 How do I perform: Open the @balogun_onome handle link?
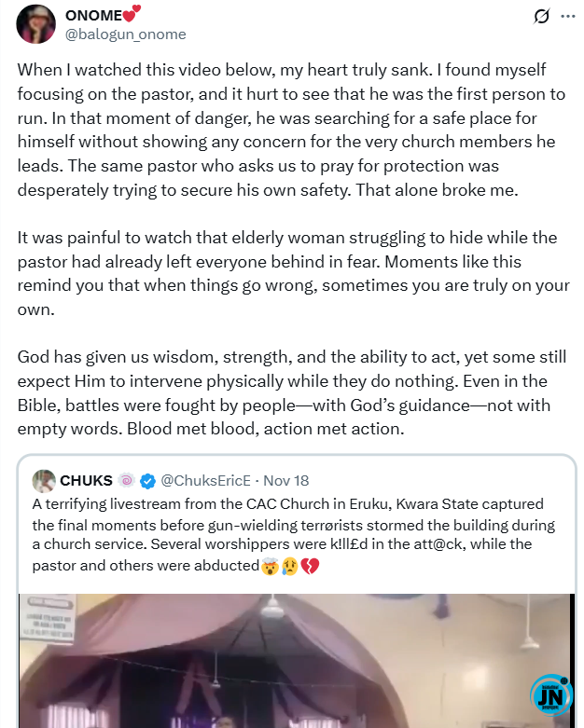(x=124, y=34)
